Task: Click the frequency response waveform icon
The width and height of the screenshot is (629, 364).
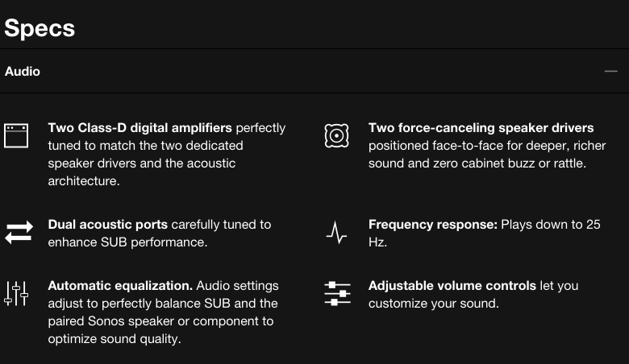Action: pyautogui.click(x=336, y=233)
